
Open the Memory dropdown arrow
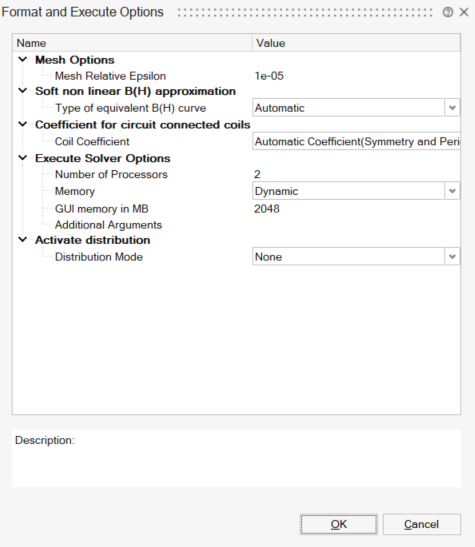coord(452,191)
